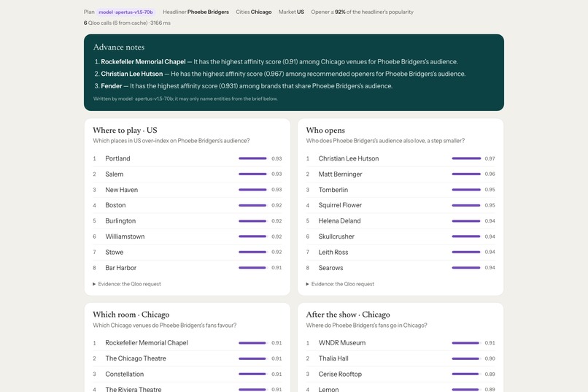This screenshot has width=588, height=392.
Task: Select Squirrel Flower opener row
Action: (x=401, y=205)
